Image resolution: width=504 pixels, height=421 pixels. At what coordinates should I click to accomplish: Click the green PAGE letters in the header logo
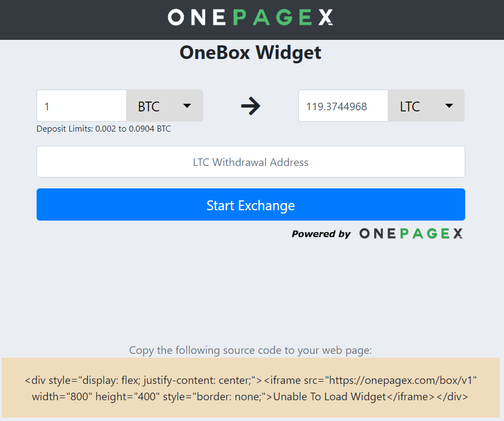(272, 17)
